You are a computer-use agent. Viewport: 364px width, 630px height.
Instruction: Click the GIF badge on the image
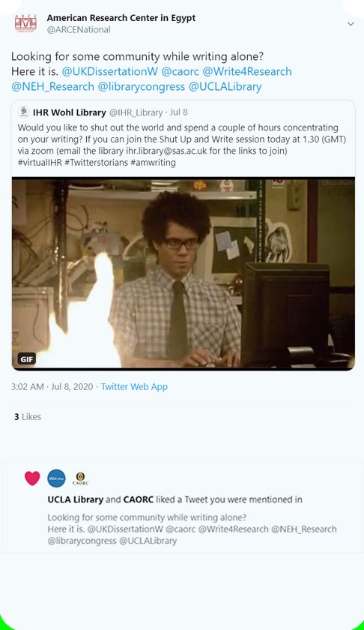[27, 358]
